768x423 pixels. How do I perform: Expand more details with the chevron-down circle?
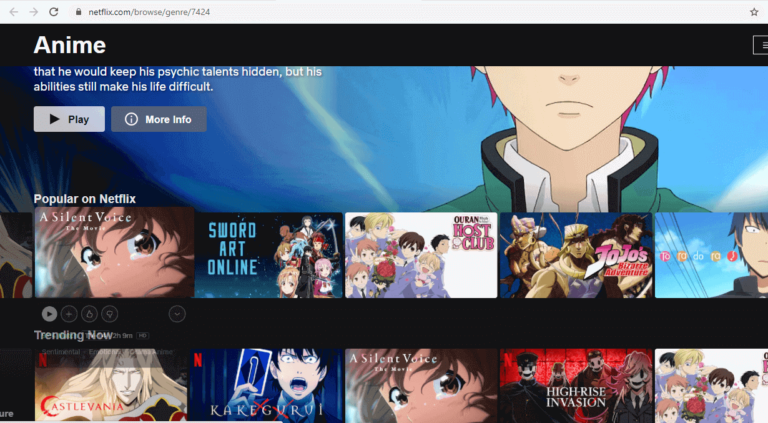(x=177, y=314)
